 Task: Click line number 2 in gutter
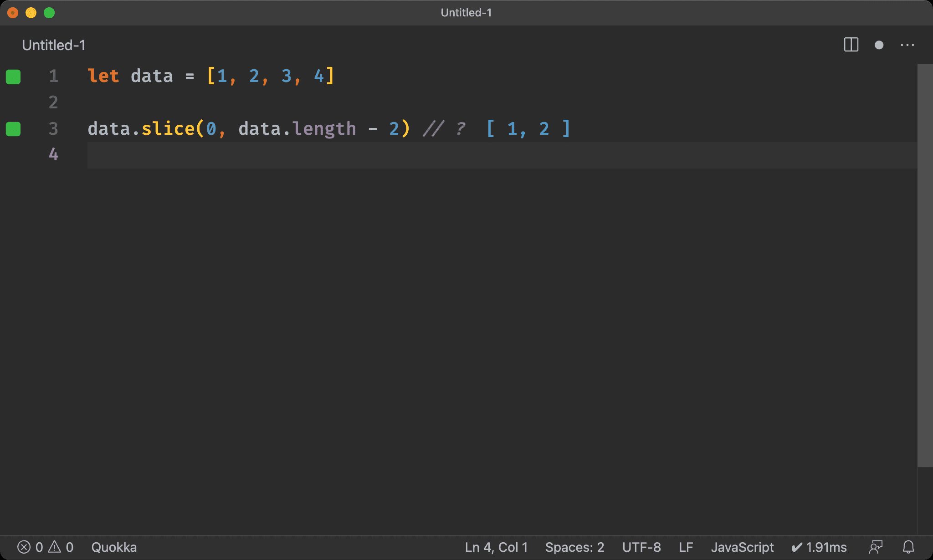point(53,102)
